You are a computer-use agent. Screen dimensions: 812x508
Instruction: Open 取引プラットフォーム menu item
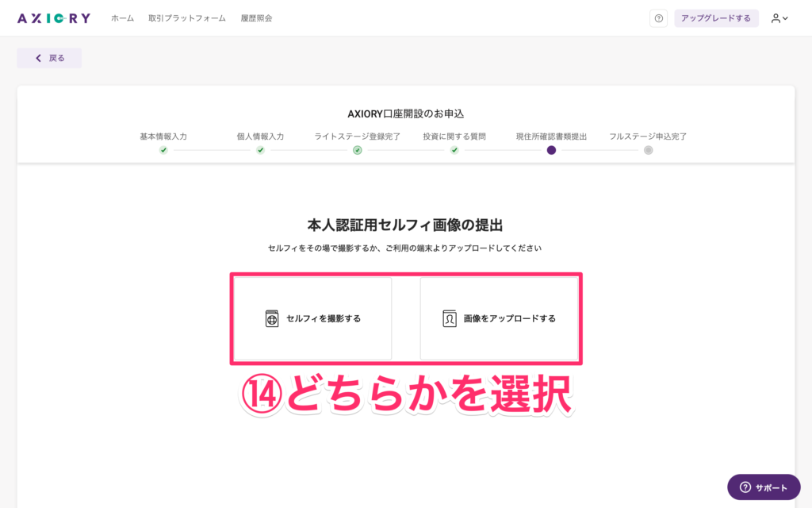click(187, 18)
